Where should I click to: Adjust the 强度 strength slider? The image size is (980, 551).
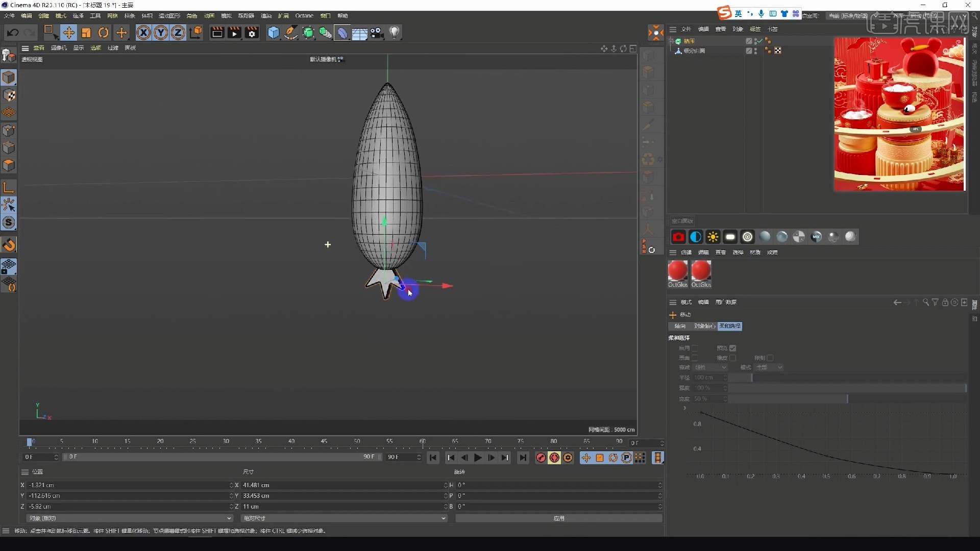point(847,388)
